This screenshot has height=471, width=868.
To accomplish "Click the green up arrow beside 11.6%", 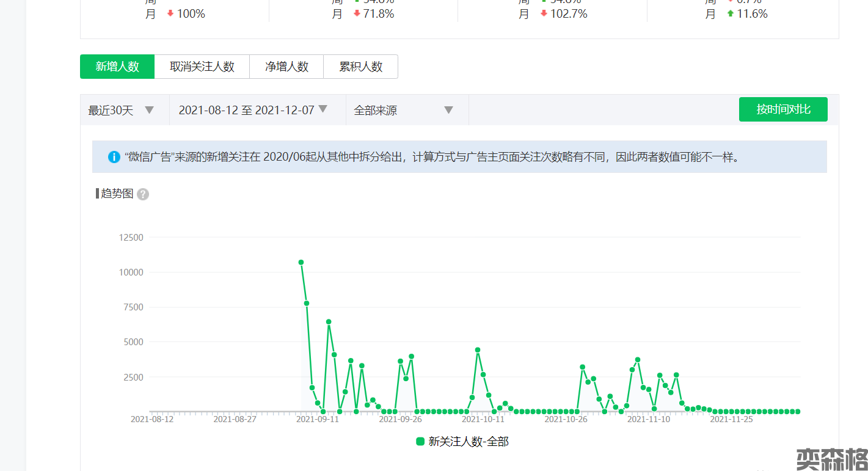I will pos(730,13).
